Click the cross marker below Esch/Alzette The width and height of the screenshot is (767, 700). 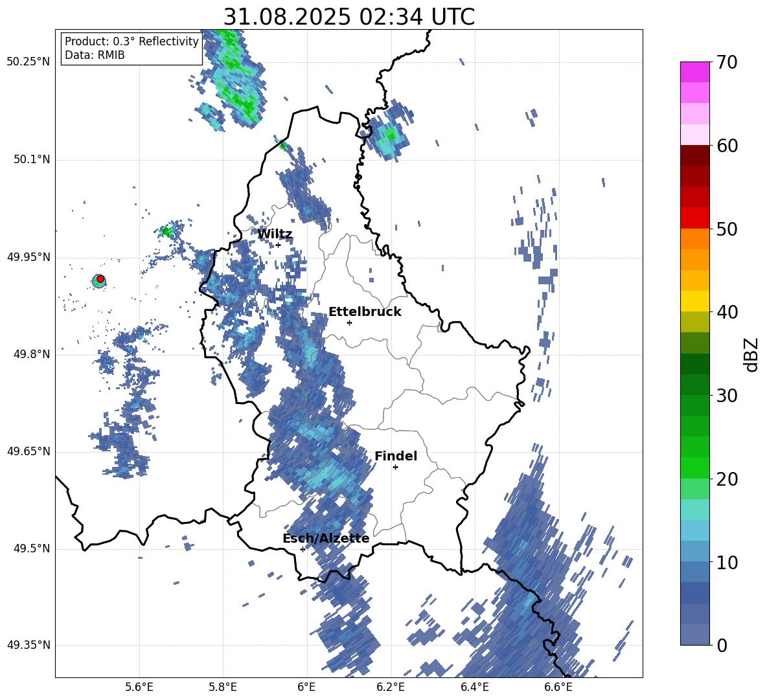(x=303, y=549)
